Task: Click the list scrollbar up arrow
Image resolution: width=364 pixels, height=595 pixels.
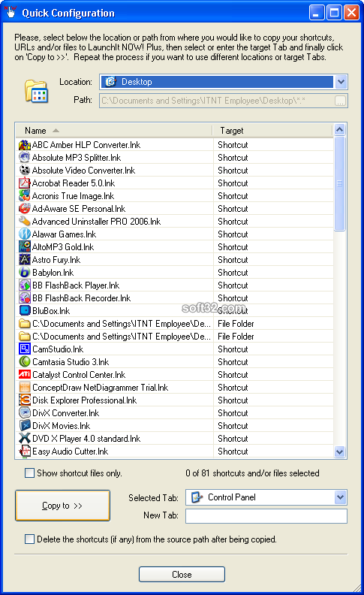Action: point(340,130)
